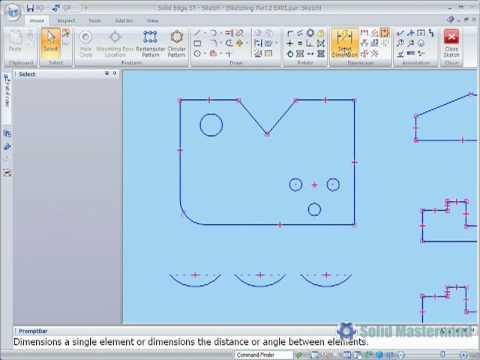Screen dimensions: 480x360
Task: Click the Mounting Boss Location command
Action: (115, 43)
